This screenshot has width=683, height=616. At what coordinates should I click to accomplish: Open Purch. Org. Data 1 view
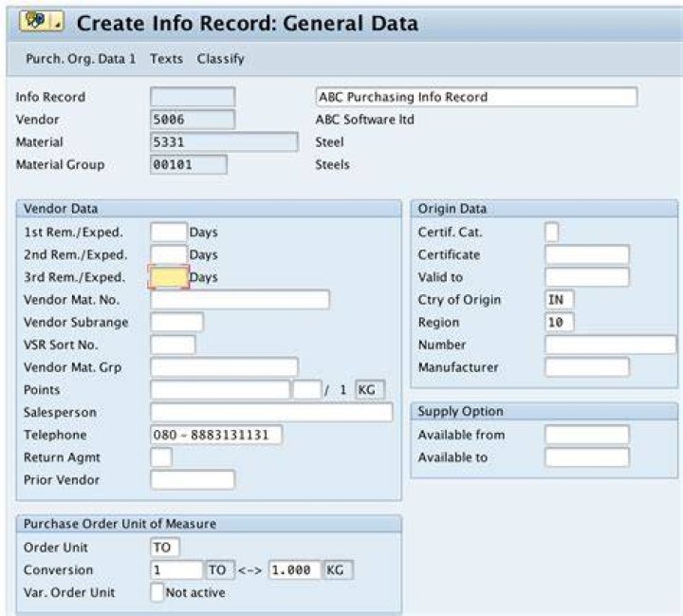[x=81, y=59]
